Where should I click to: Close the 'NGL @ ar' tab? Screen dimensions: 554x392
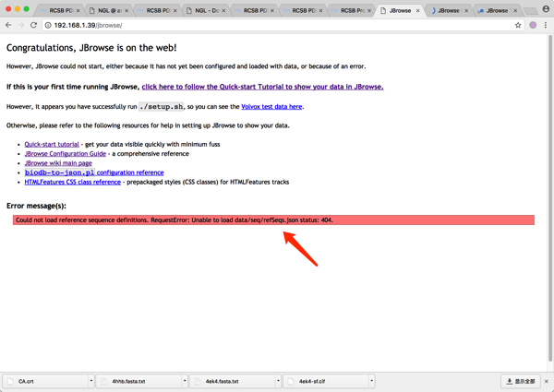pyautogui.click(x=126, y=10)
